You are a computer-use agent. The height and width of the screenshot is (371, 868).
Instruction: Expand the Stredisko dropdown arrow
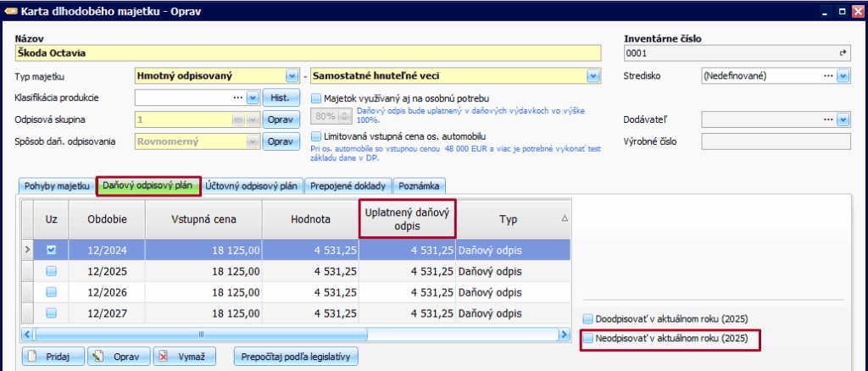point(843,75)
